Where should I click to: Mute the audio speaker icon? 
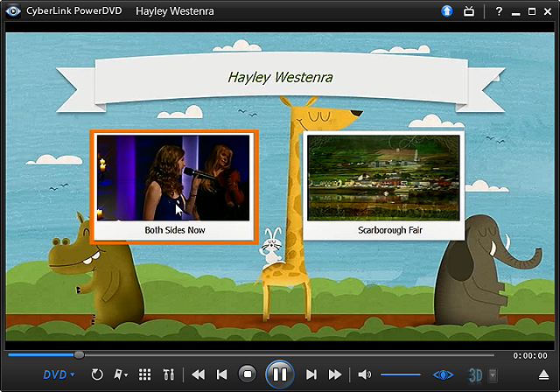[x=365, y=374]
